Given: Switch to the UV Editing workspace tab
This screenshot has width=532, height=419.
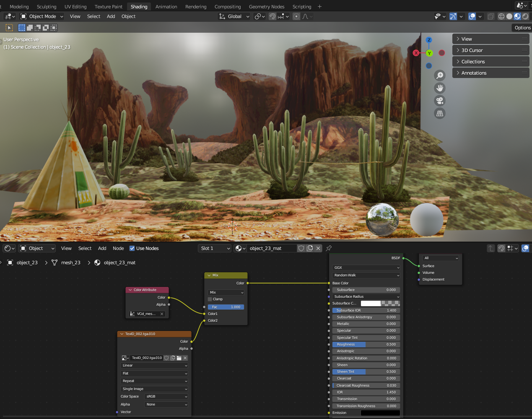Looking at the screenshot, I should click(75, 7).
